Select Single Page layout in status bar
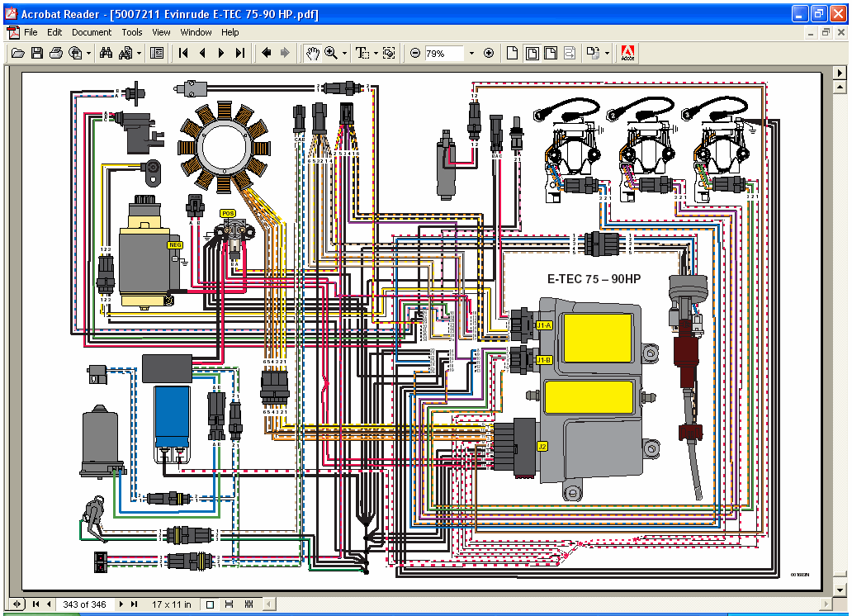 211,604
